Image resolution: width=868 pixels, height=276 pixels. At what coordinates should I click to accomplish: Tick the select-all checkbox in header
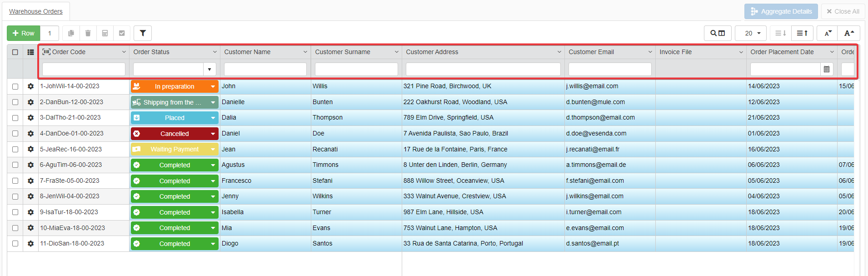[15, 52]
